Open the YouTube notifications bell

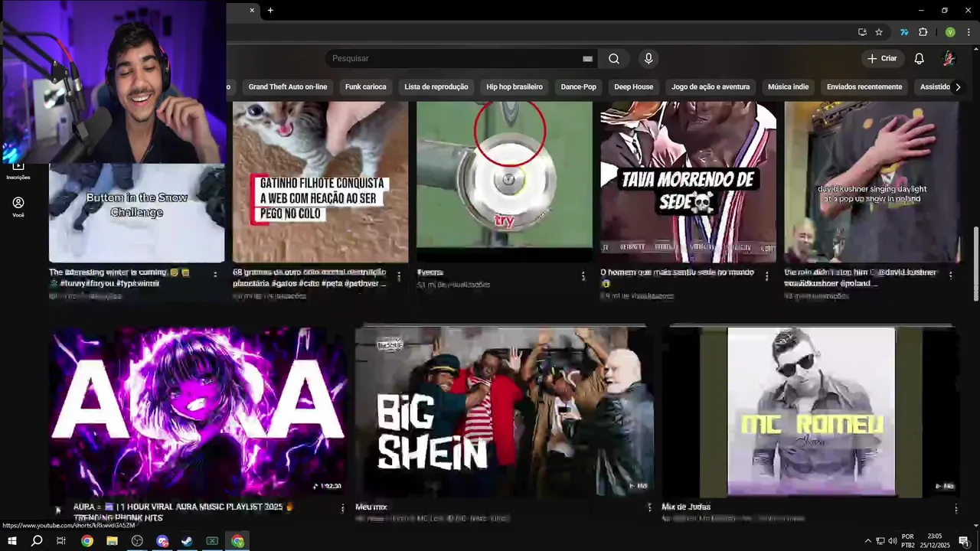click(x=920, y=59)
